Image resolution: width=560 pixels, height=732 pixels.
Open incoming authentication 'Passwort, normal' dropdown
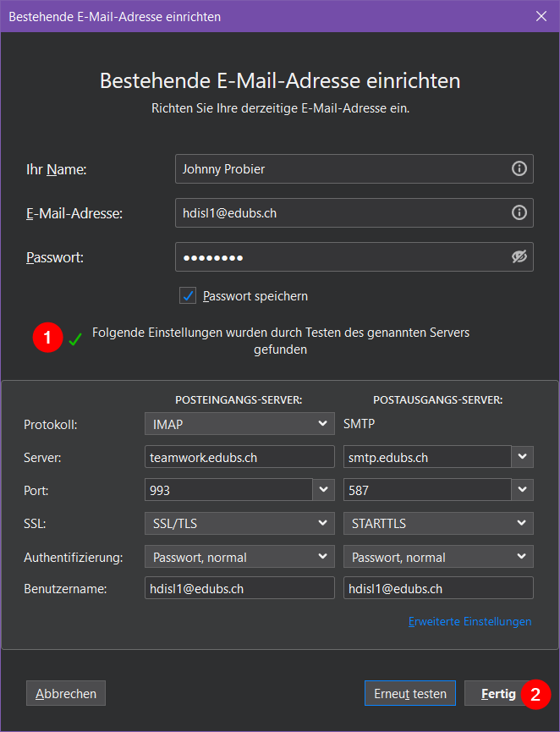point(239,557)
